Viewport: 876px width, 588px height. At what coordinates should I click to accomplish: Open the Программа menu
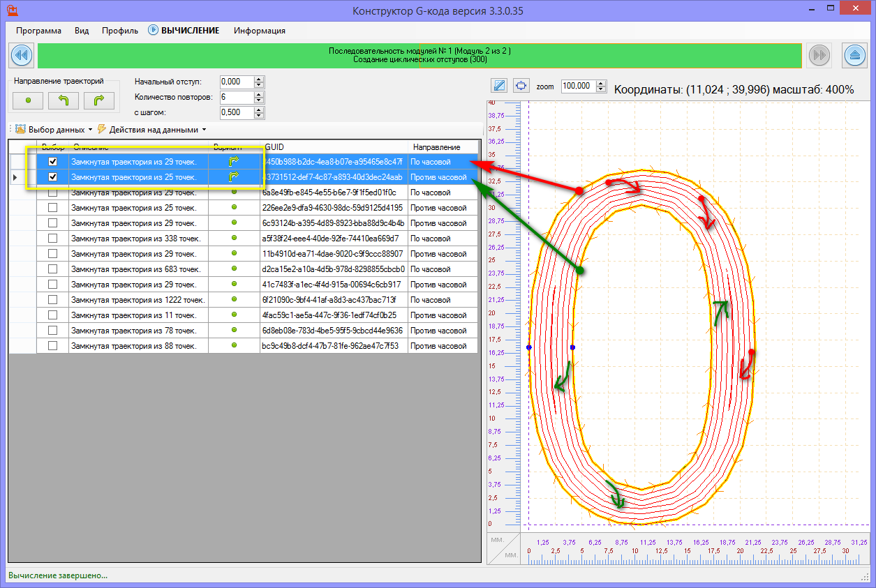[x=38, y=31]
